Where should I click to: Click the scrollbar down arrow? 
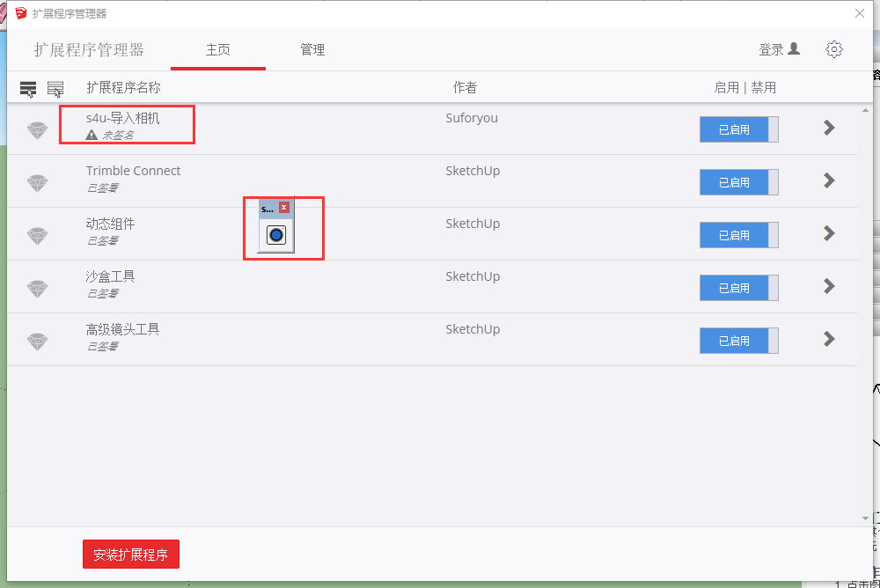(x=865, y=518)
